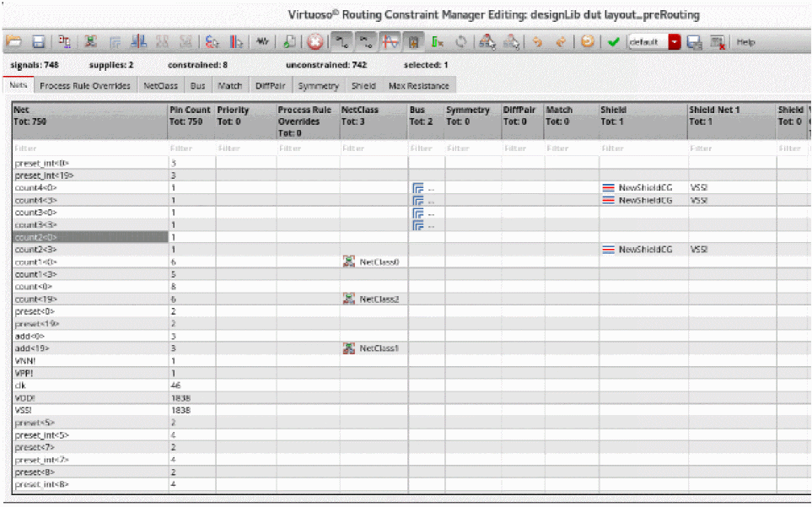Click the NetClass0 icon in count1<0> row
This screenshot has height=507, width=812.
[348, 262]
